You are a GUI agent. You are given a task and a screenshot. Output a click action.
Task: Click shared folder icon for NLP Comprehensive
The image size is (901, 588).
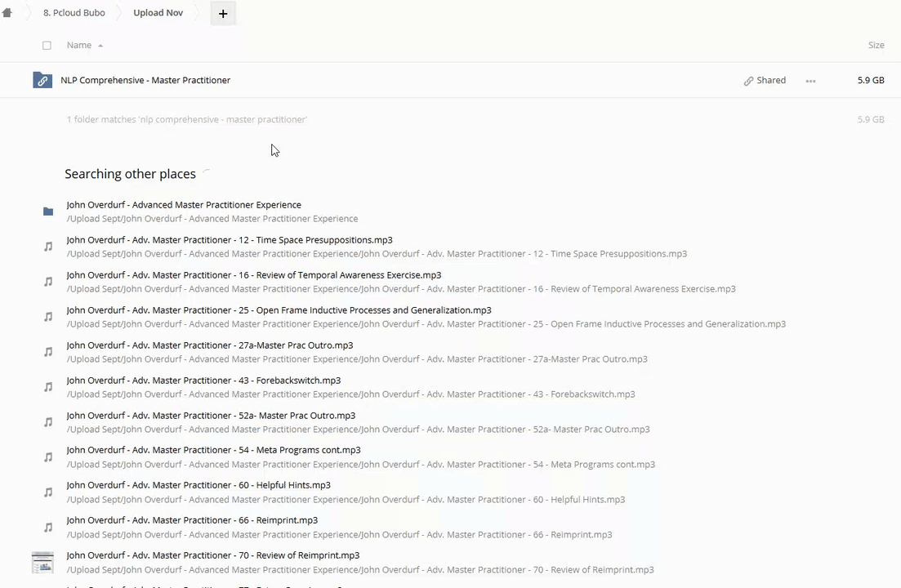tap(42, 80)
